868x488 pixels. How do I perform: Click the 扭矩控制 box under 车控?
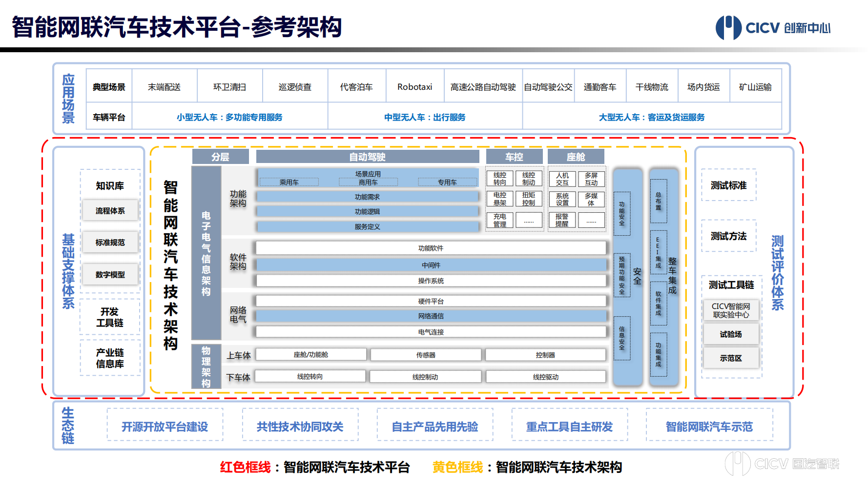pos(529,199)
